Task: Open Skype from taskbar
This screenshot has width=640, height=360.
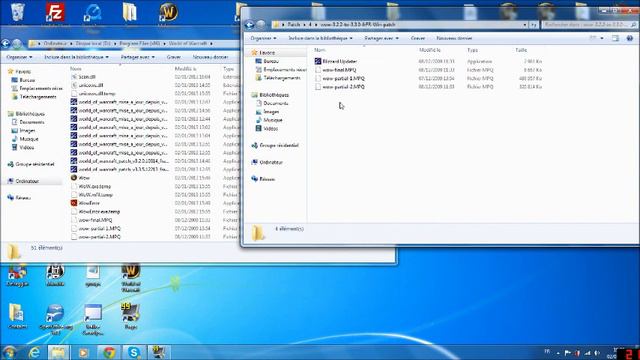Action: coord(134,353)
